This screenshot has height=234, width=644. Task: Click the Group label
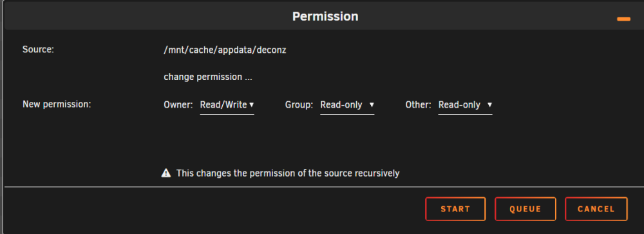pos(299,105)
